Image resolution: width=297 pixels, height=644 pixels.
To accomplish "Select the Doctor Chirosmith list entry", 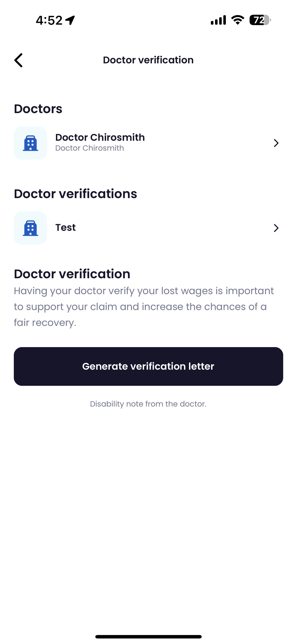I will point(148,143).
